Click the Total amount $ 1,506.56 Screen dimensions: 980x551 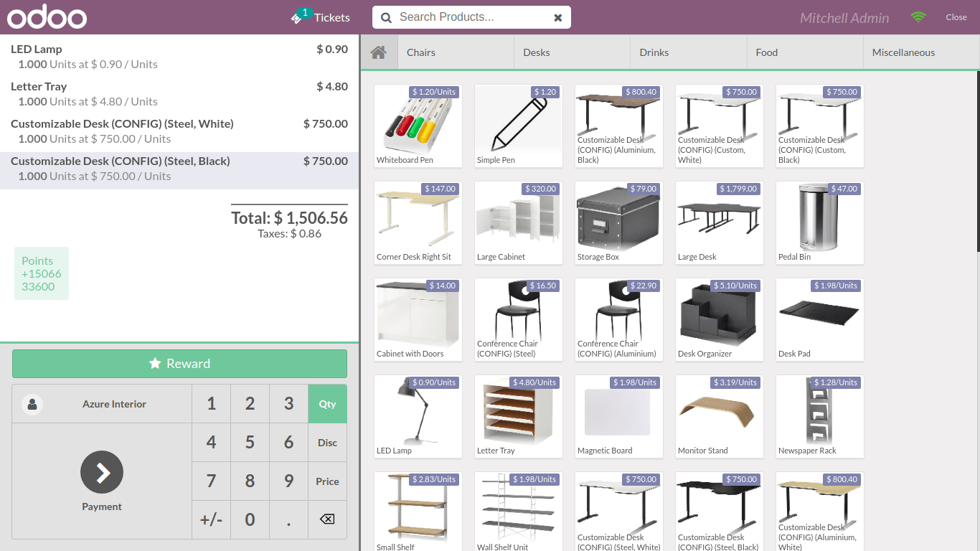tap(289, 218)
